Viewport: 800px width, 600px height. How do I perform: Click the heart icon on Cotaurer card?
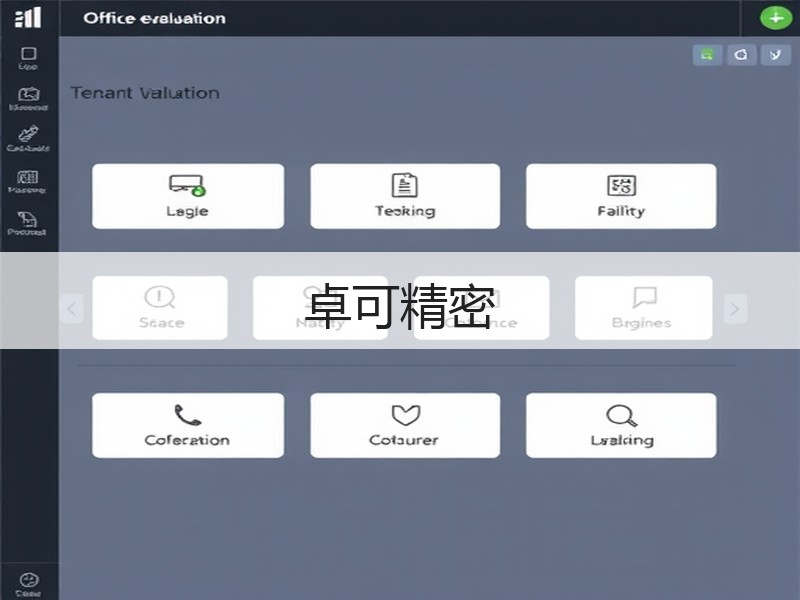[406, 415]
